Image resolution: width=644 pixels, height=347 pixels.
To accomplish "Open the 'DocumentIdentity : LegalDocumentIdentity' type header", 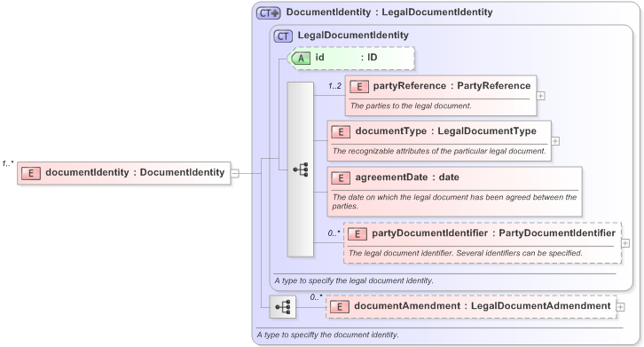I will (389, 12).
